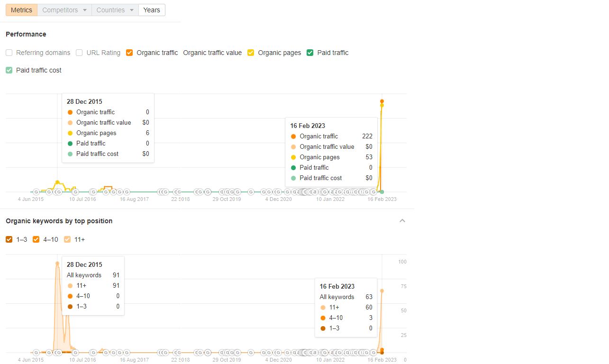This screenshot has width=609, height=364.
Task: Click the Organic pages label
Action: click(279, 53)
